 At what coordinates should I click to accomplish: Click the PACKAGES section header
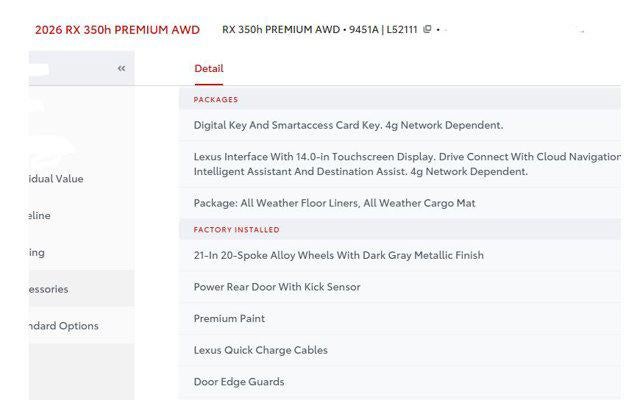point(216,100)
